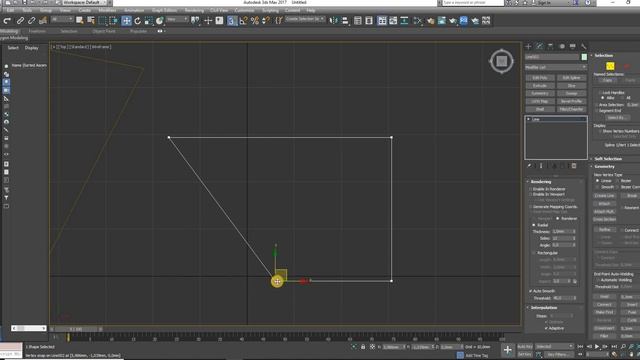Collapse the Rendering rollout
Screen dimensions: 640x360
(x=541, y=182)
